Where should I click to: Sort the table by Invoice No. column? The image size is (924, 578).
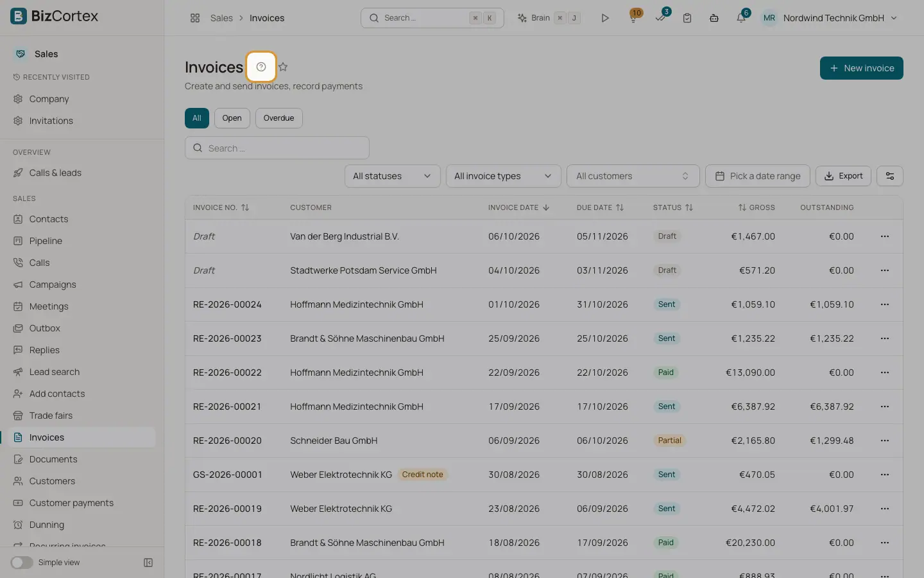[221, 207]
